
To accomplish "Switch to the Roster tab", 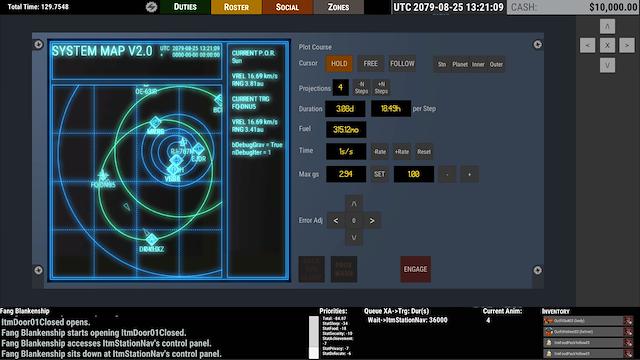I will coord(236,7).
